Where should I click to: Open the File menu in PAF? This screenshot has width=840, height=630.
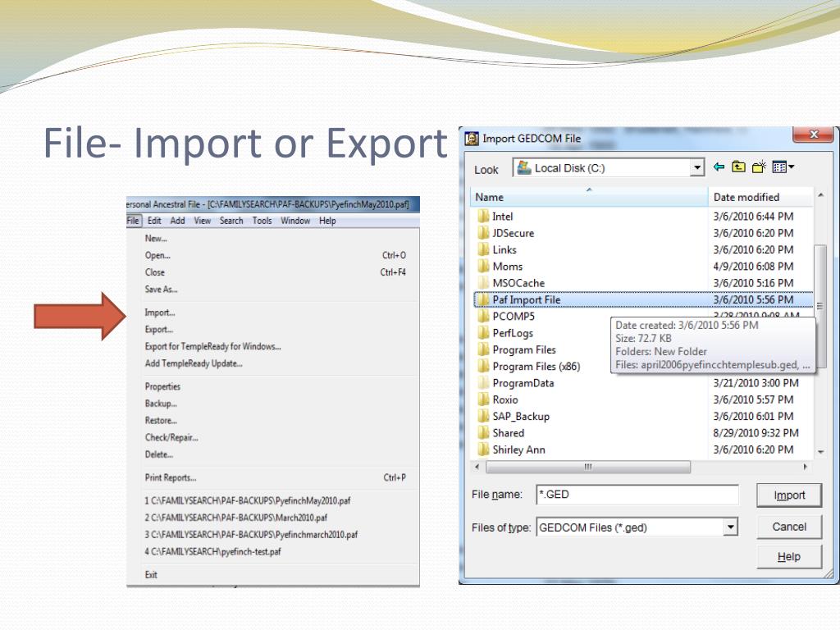[x=133, y=221]
